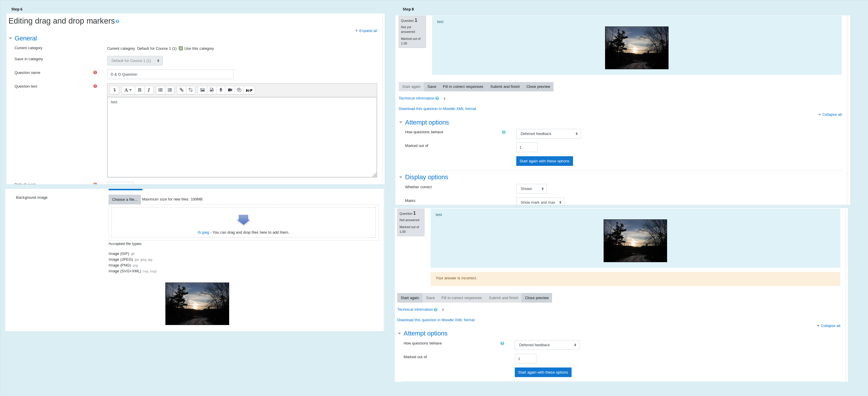
Task: Click Marked out of field in unanswered preview
Action: (x=527, y=148)
